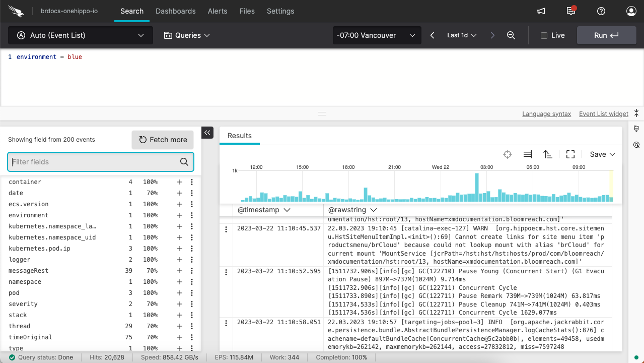Toggle fullscreen for the Results panel
Image resolution: width=644 pixels, height=363 pixels.
point(570,154)
